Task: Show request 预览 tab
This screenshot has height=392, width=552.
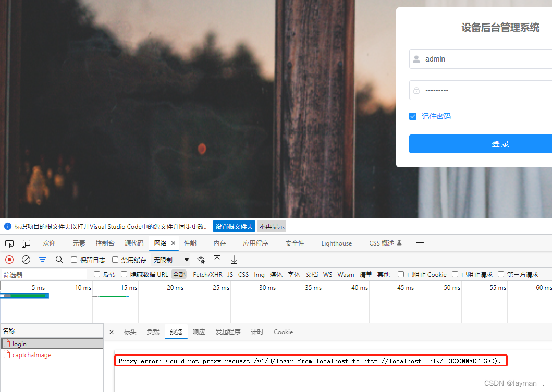Action: point(176,332)
